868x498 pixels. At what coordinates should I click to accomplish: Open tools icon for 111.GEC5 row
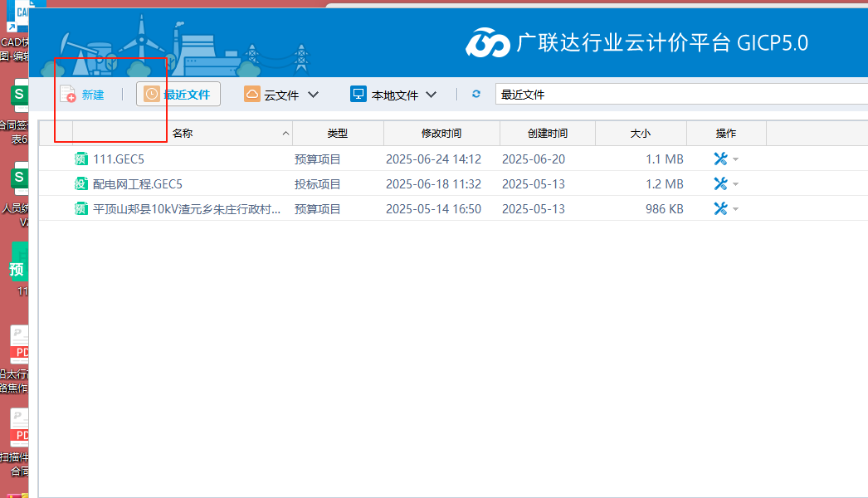click(720, 159)
